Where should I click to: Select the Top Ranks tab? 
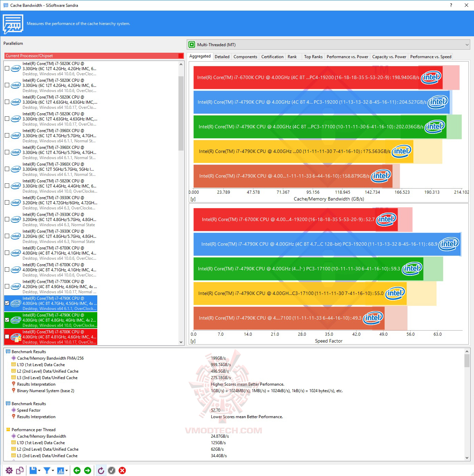click(x=313, y=57)
